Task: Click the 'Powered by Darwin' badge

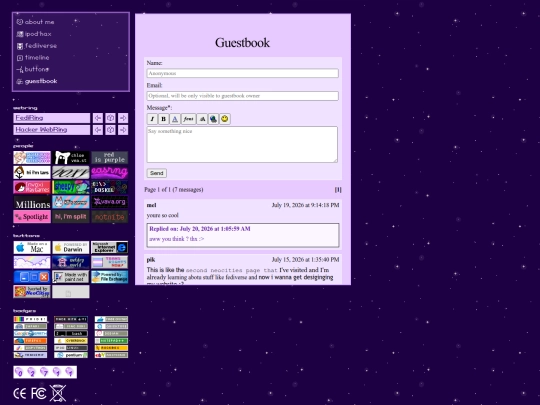Action: point(71,247)
